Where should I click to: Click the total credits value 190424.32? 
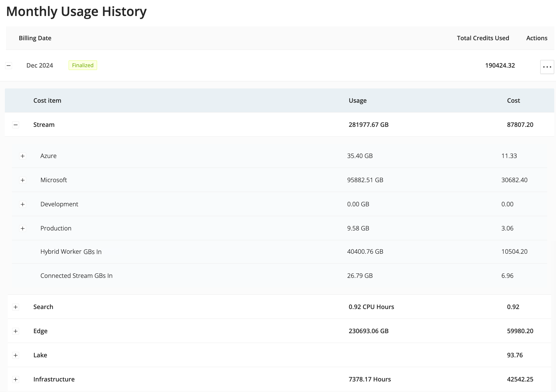pos(500,66)
